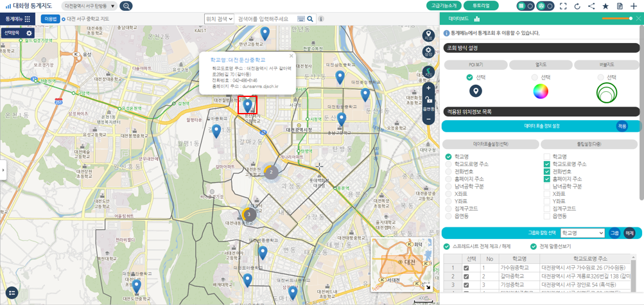The height and width of the screenshot is (305, 644).
Task: Open the 통계메뉴 menu
Action: (x=18, y=19)
